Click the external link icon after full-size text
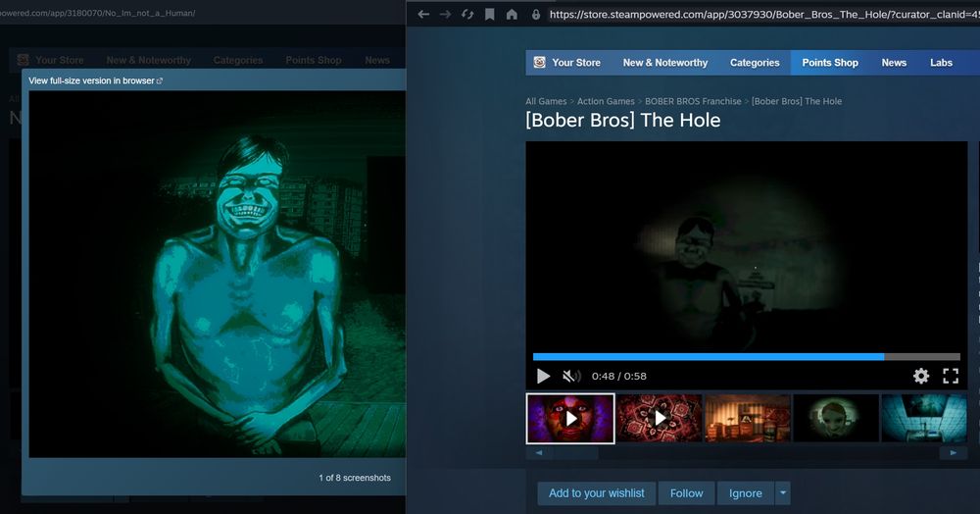 pyautogui.click(x=160, y=80)
